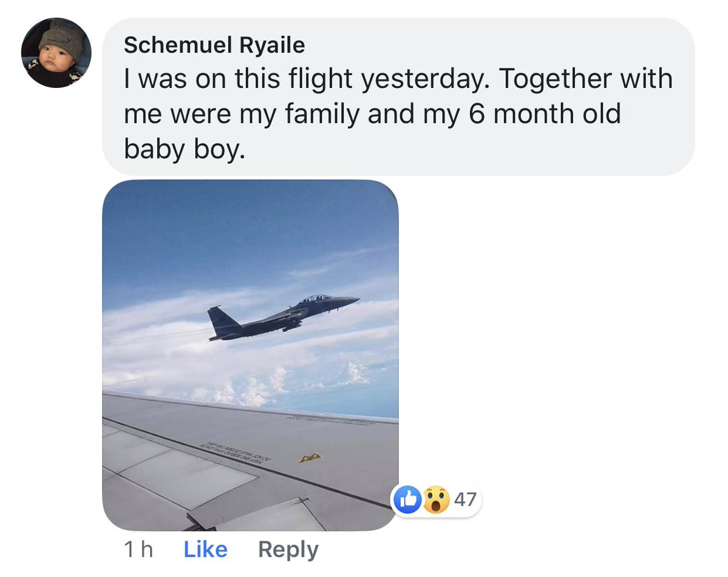Click the text "I was on this flight"
The width and height of the screenshot is (728, 577).
click(x=238, y=78)
